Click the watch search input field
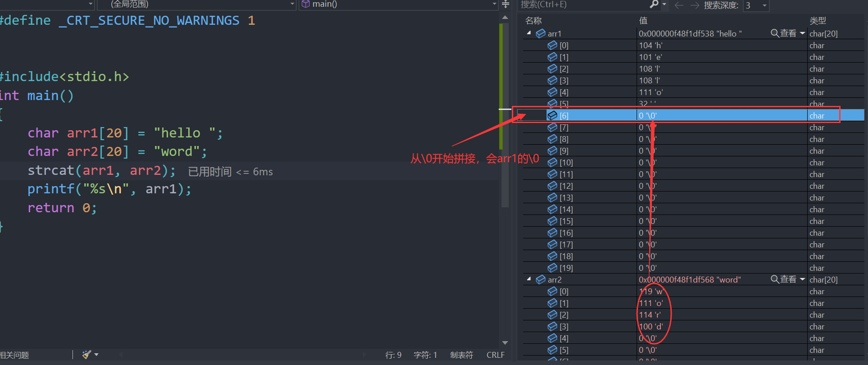 [x=583, y=5]
